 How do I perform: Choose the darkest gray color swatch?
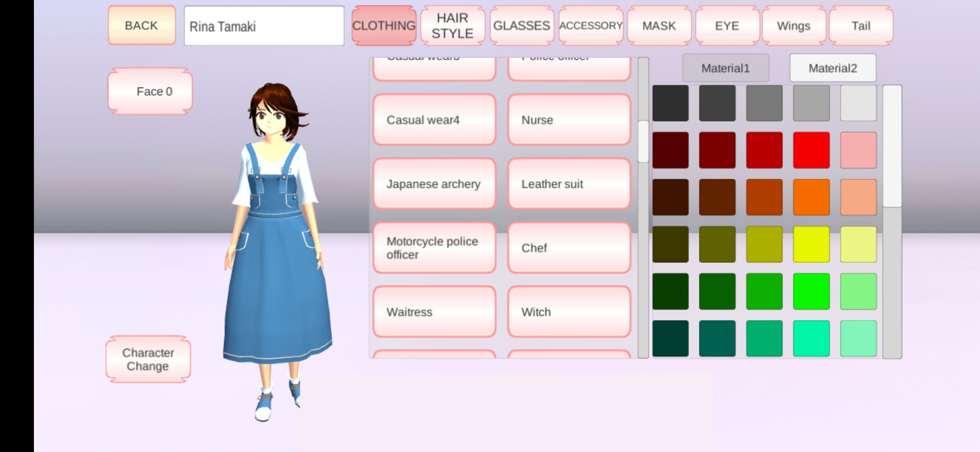tap(670, 103)
